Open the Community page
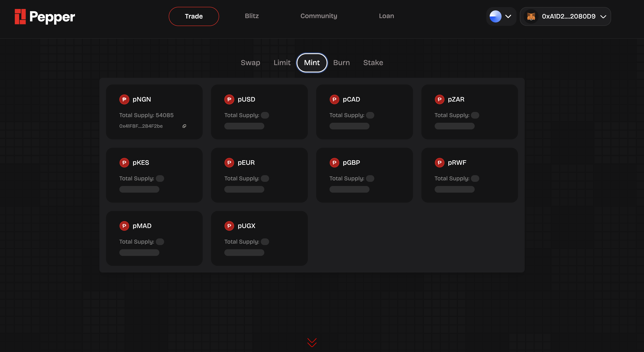 click(x=318, y=16)
